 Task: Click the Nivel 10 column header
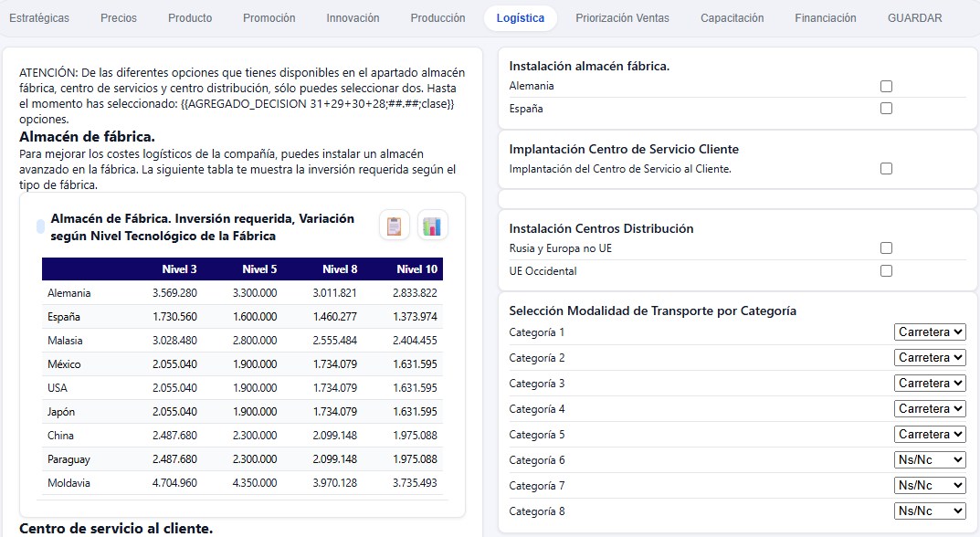(x=417, y=269)
